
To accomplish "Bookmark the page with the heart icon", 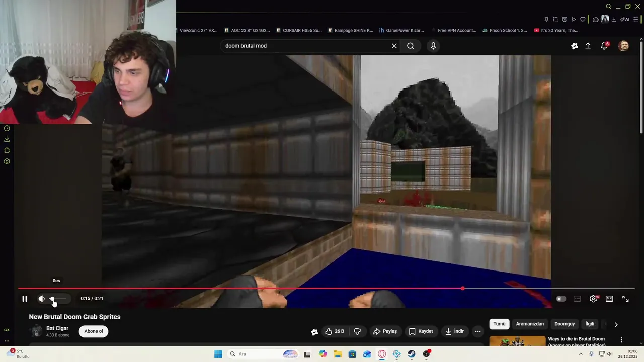I will pyautogui.click(x=583, y=19).
